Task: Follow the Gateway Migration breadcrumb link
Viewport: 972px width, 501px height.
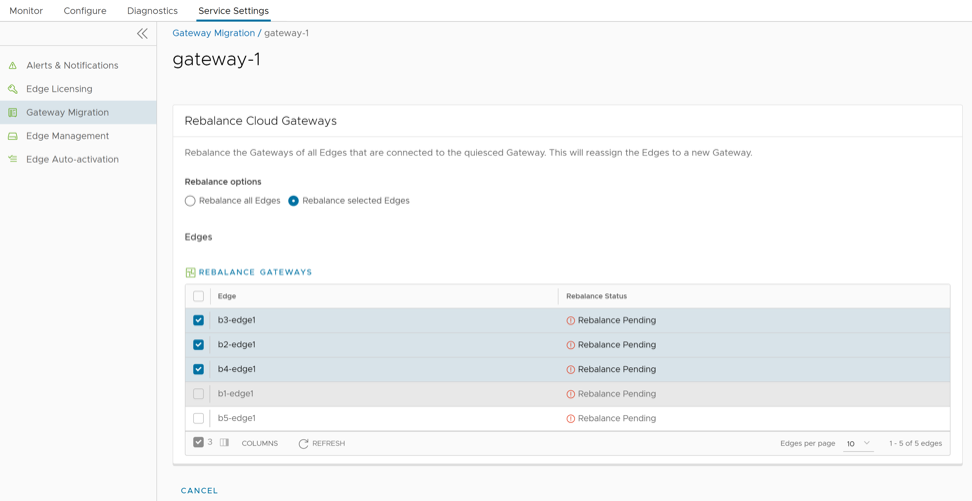Action: [213, 33]
